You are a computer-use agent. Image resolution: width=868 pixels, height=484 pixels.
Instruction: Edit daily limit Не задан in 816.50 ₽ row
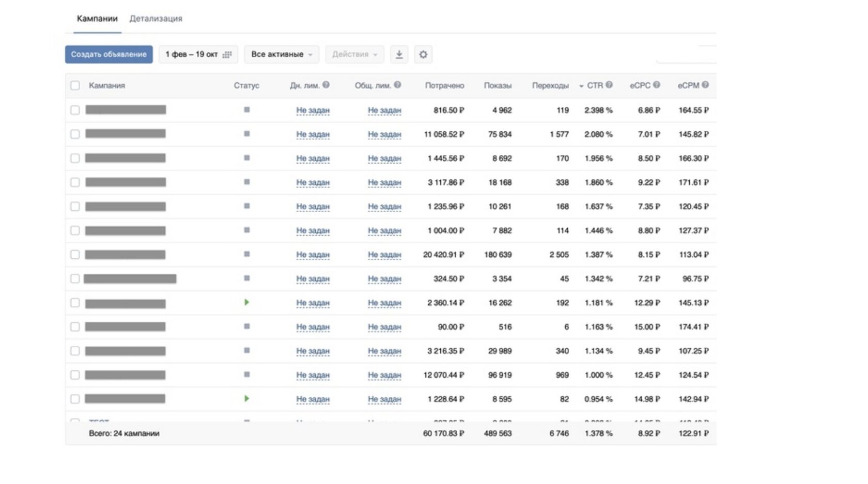[x=313, y=110]
